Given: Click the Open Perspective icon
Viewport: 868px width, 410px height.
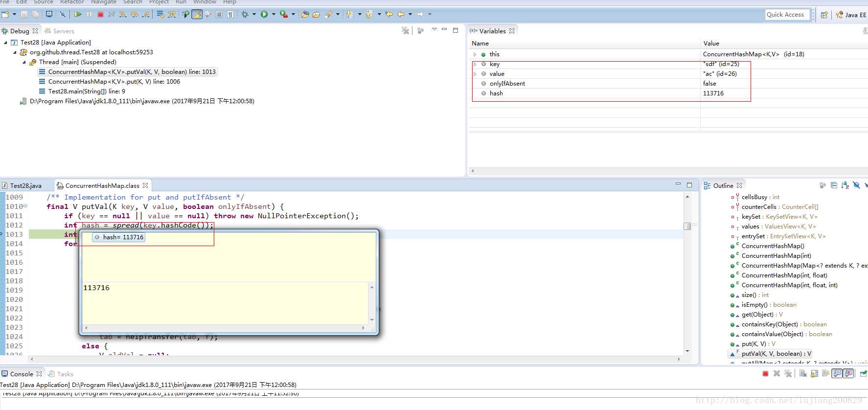Looking at the screenshot, I should point(824,15).
